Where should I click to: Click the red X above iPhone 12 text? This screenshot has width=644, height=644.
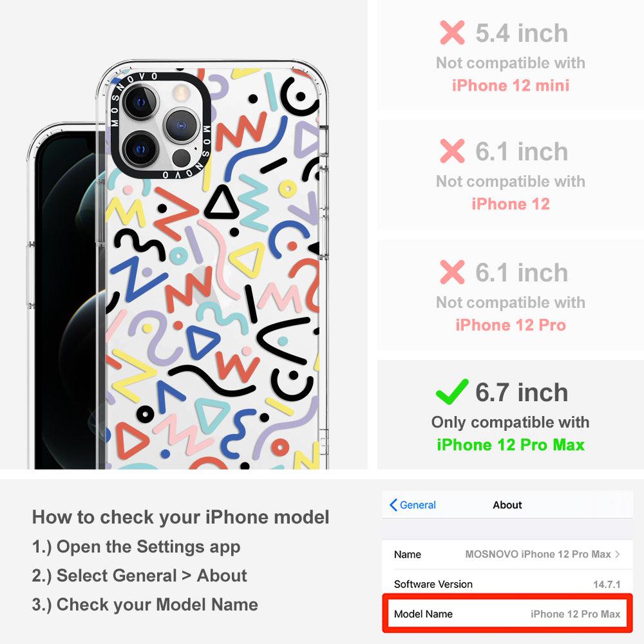pos(452,151)
